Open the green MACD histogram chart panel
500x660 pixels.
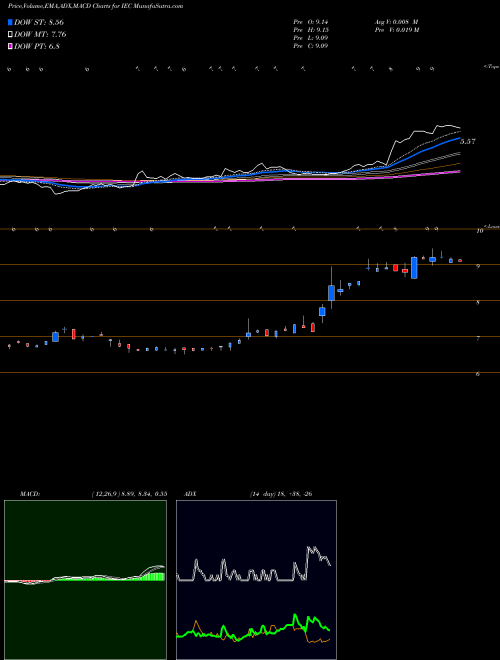point(85,580)
